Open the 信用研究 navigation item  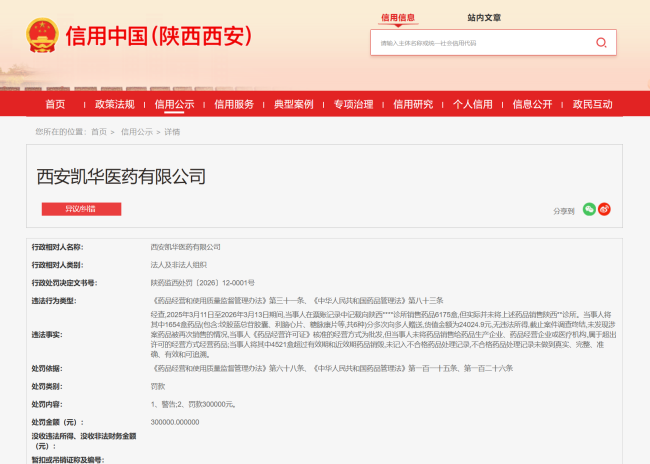[x=413, y=104]
